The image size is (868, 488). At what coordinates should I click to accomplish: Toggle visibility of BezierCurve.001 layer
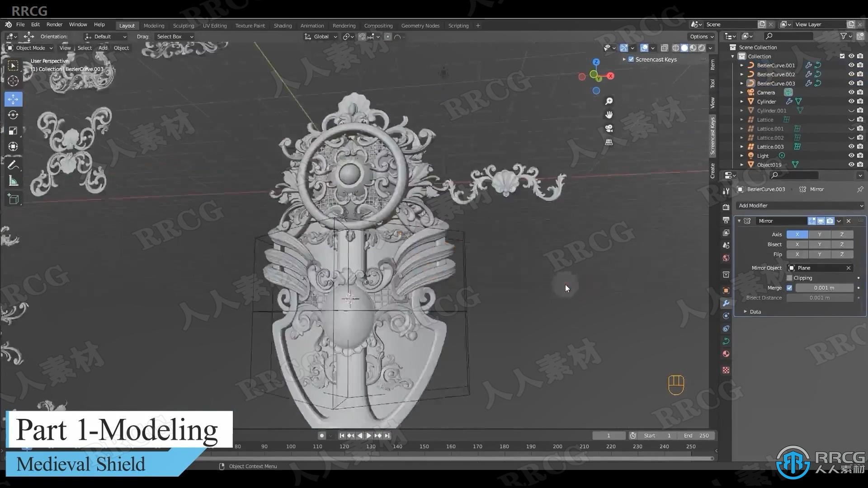point(851,65)
